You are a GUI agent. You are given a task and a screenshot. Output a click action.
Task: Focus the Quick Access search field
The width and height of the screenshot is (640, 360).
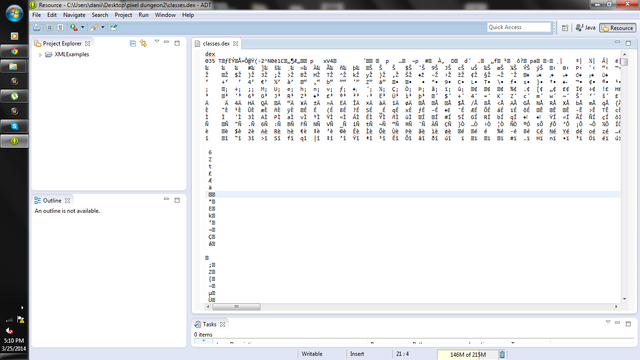(519, 27)
